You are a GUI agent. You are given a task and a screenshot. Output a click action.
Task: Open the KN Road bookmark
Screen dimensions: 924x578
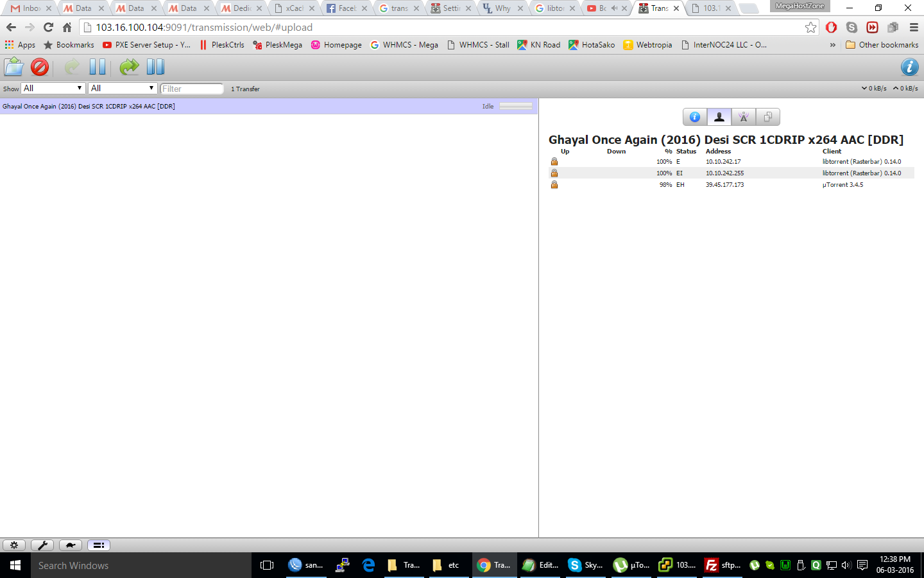539,45
